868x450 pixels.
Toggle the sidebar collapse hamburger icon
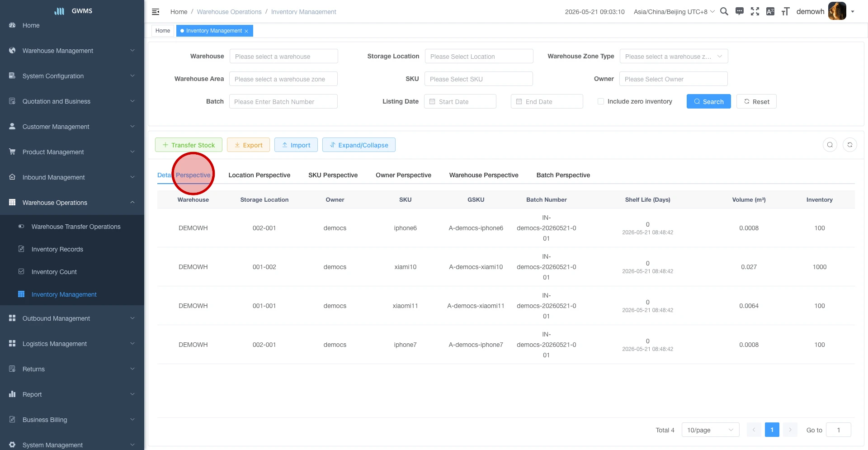click(156, 12)
